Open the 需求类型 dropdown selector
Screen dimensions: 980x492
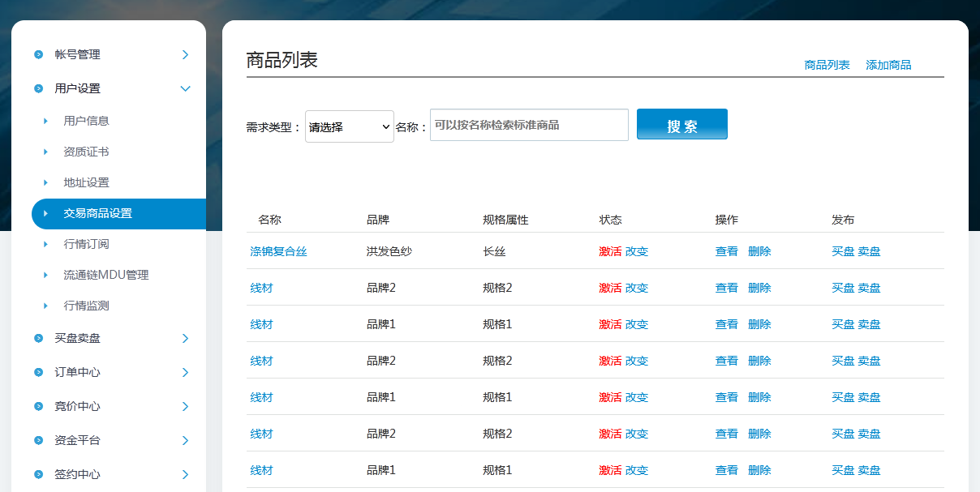pos(349,126)
